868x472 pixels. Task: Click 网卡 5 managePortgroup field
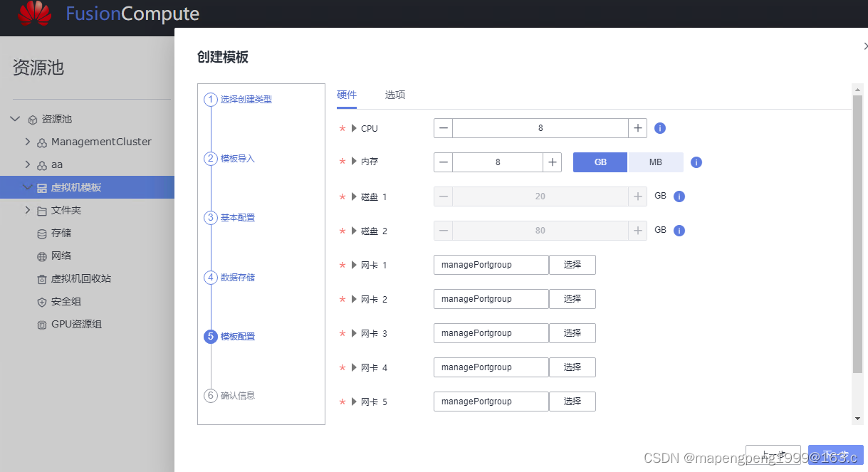(x=491, y=402)
